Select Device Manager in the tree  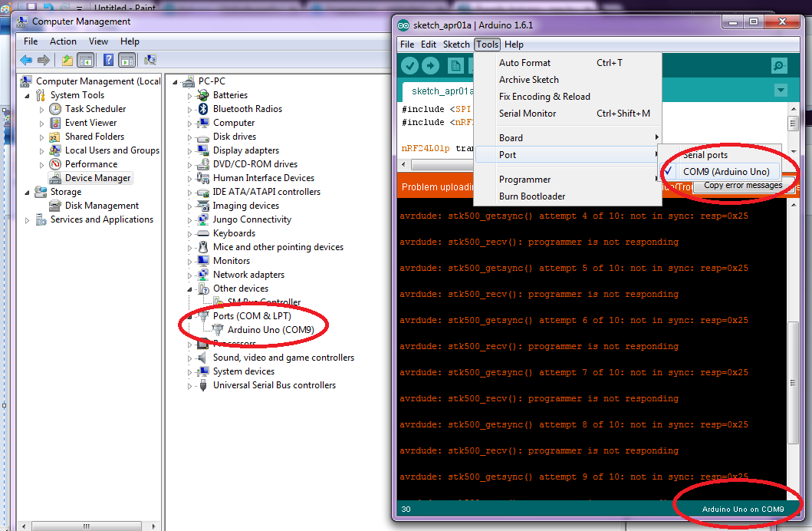pyautogui.click(x=97, y=178)
